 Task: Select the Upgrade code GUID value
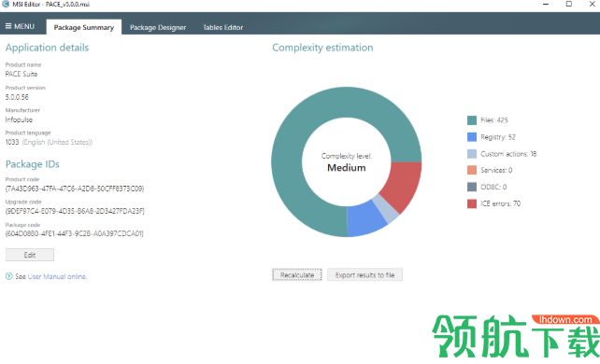tap(75, 211)
